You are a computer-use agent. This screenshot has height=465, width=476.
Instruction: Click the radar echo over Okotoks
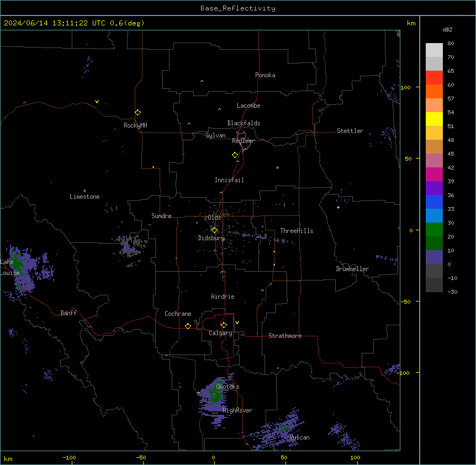(x=216, y=398)
